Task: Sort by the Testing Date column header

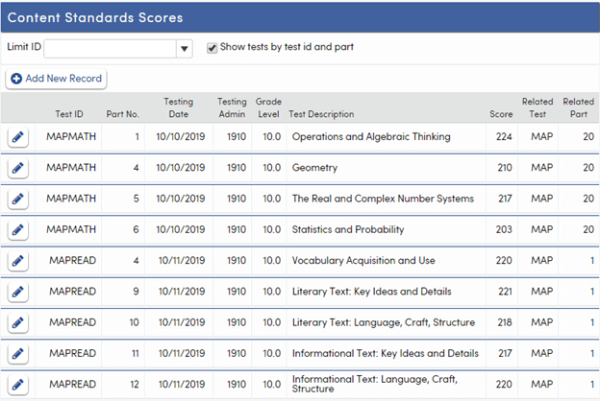Action: click(178, 108)
